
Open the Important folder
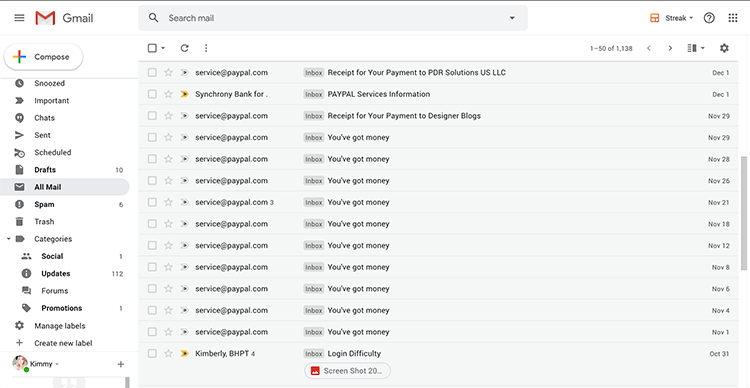(51, 100)
